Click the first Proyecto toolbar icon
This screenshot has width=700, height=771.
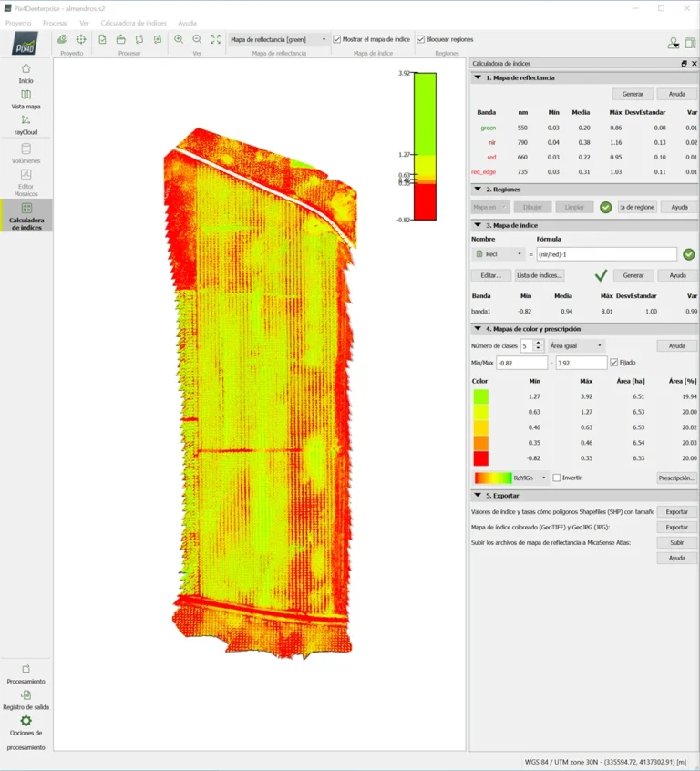point(63,39)
